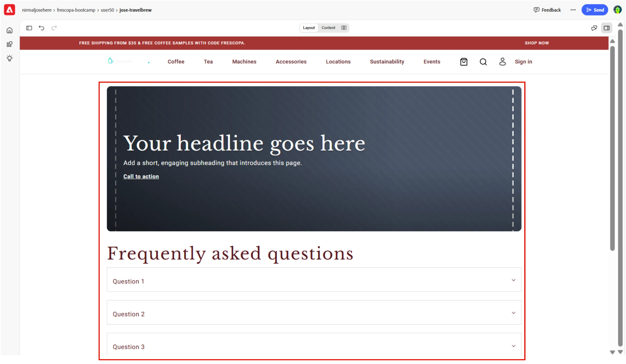The height and width of the screenshot is (364, 626).
Task: Open the Locations nav item
Action: coord(338,62)
